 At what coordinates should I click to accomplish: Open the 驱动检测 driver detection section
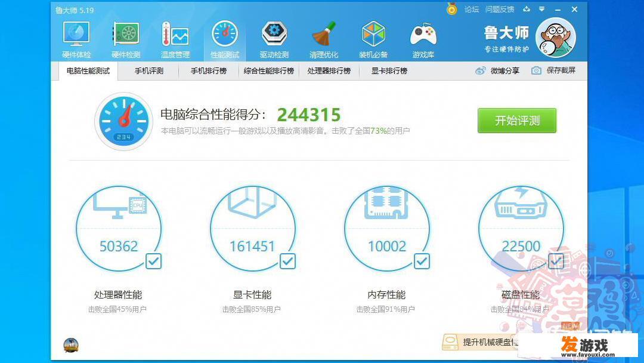point(274,40)
